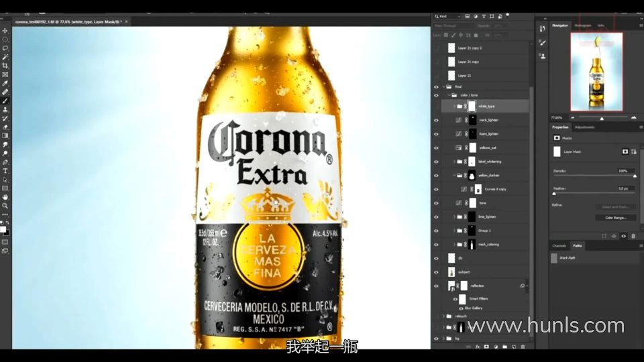
Task: Select the Zoom tool
Action: pos(5,206)
